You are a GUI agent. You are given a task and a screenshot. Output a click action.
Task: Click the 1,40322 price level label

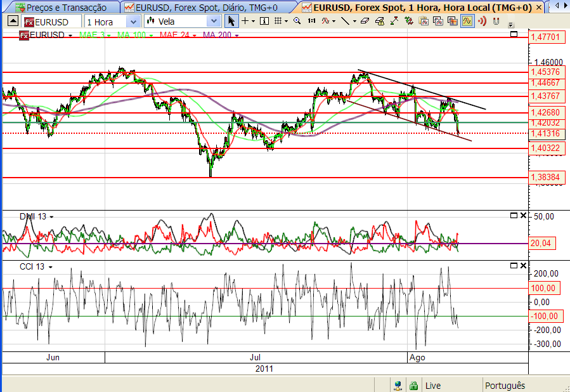tap(547, 148)
